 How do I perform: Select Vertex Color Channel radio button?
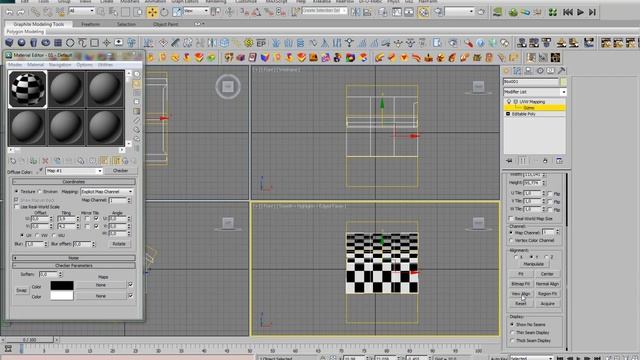511,240
